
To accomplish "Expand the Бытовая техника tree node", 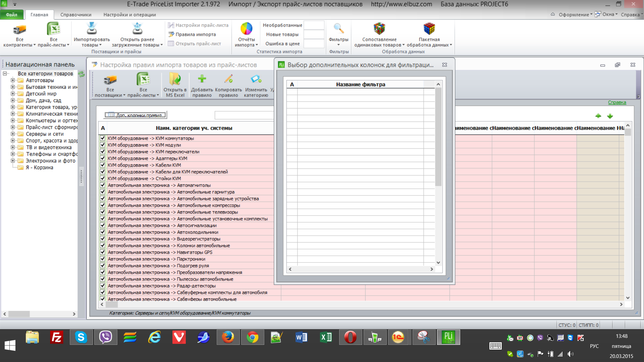I will (13, 87).
